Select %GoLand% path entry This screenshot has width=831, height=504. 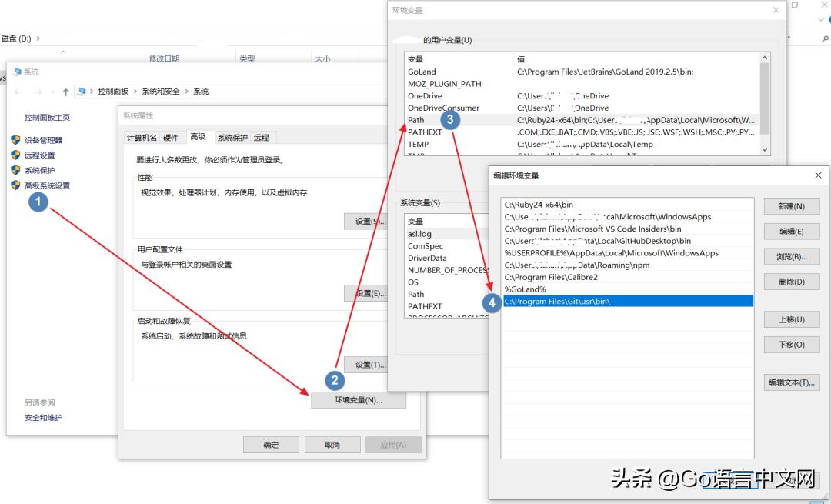628,289
